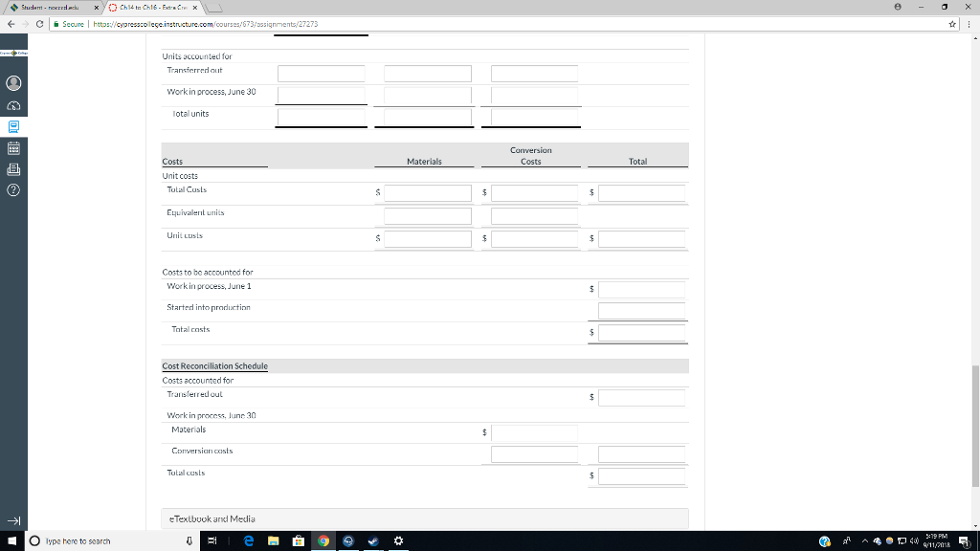The image size is (980, 551).
Task: Open the Action Center notifications icon
Action: tap(965, 541)
